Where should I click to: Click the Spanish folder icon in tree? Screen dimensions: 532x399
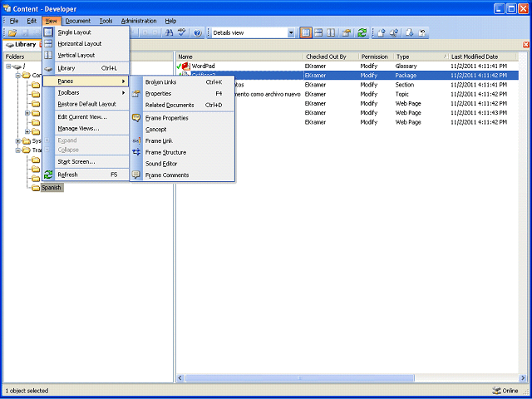coord(36,188)
